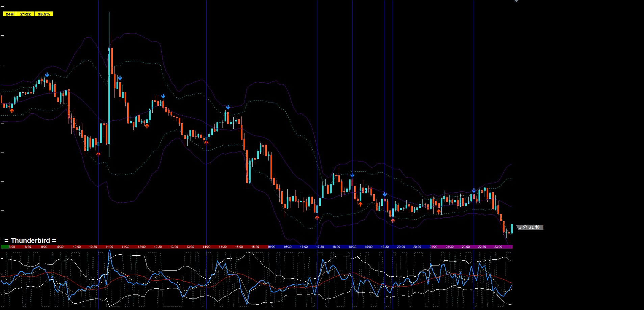Image resolution: width=644 pixels, height=310 pixels.
Task: Click the 22:00 time label
Action: tap(466, 247)
